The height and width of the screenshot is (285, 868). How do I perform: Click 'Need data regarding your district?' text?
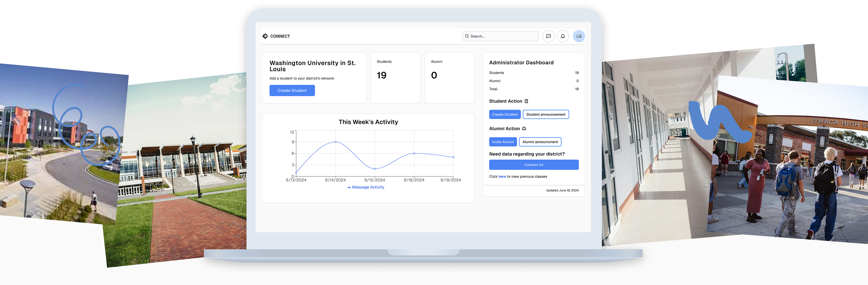pyautogui.click(x=527, y=154)
